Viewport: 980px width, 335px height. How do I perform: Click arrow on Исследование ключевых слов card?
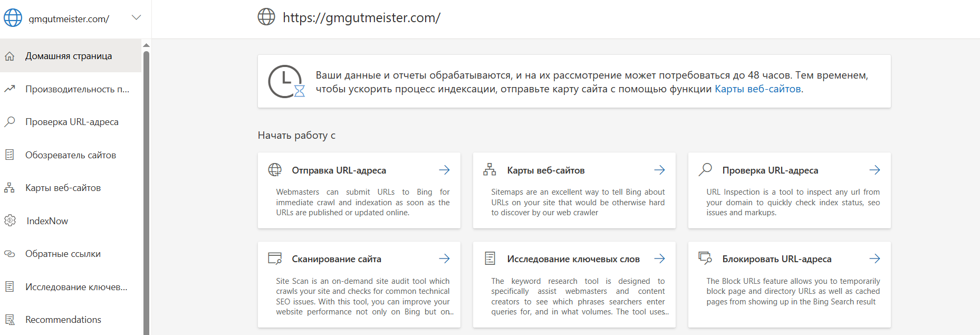[x=660, y=259]
